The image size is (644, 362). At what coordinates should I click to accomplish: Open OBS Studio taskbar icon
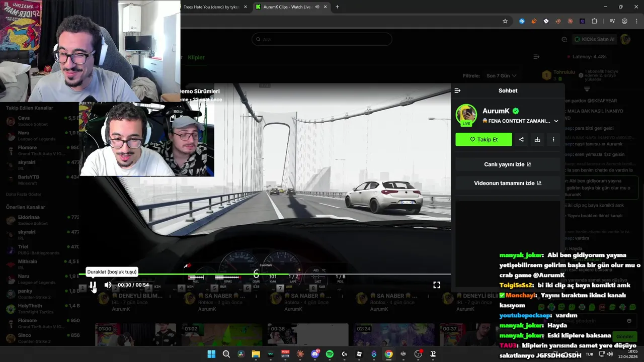[x=418, y=354]
